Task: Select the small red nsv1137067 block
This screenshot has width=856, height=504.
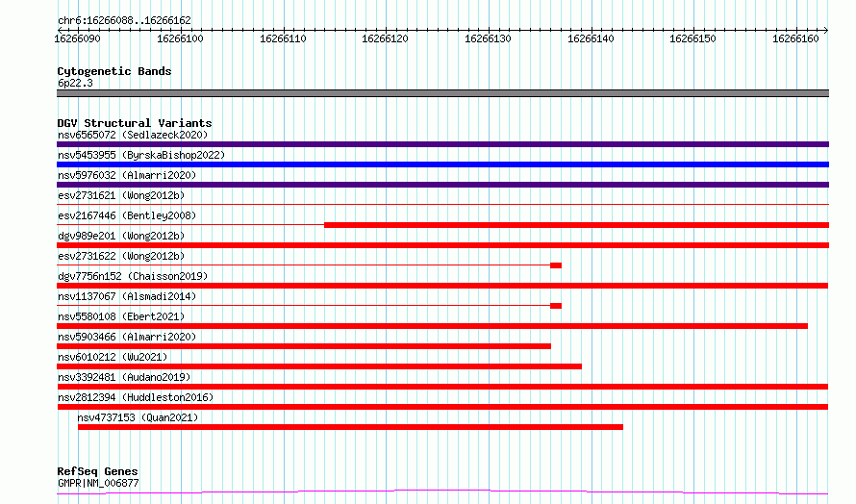Action: tap(556, 306)
